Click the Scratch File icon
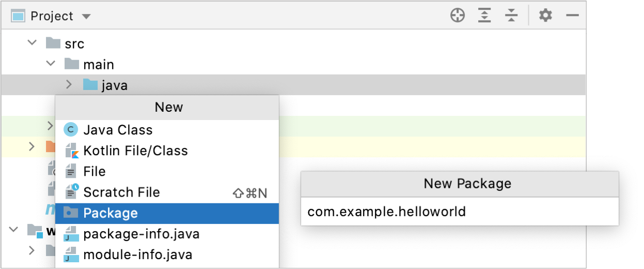This screenshot has height=269, width=644. [x=71, y=192]
